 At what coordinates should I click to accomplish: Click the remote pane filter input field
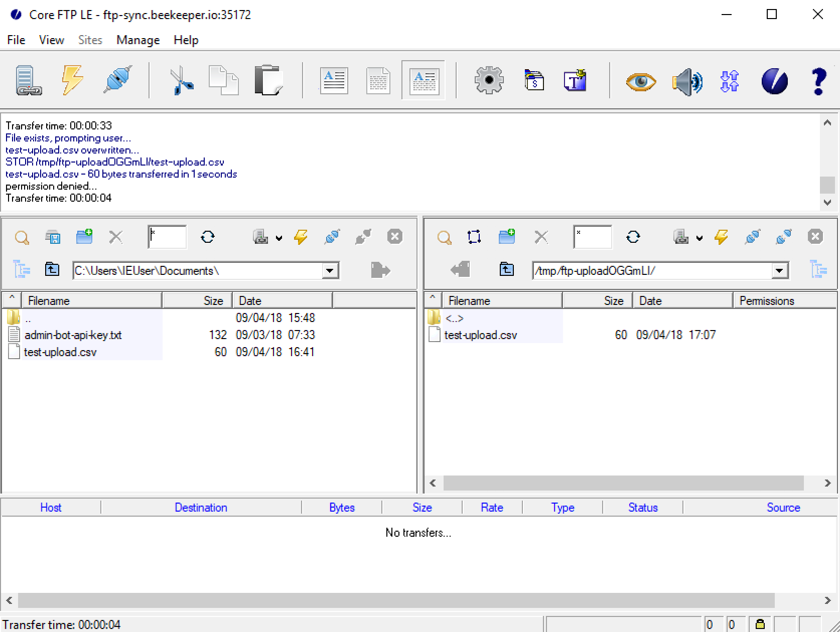(x=593, y=237)
